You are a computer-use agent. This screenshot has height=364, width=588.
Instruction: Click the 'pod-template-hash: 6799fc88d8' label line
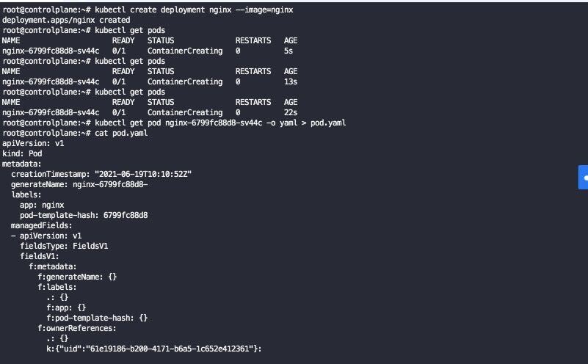tap(84, 215)
